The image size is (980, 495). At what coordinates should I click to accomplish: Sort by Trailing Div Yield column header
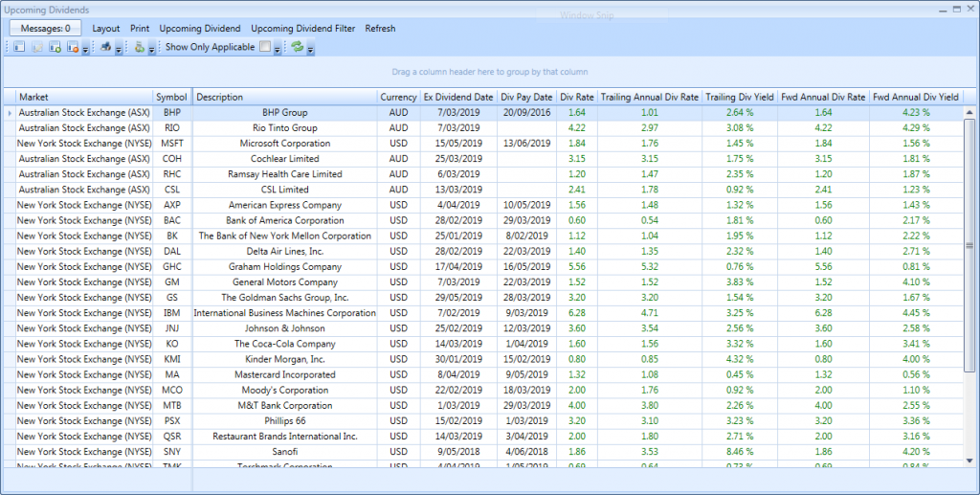(740, 97)
